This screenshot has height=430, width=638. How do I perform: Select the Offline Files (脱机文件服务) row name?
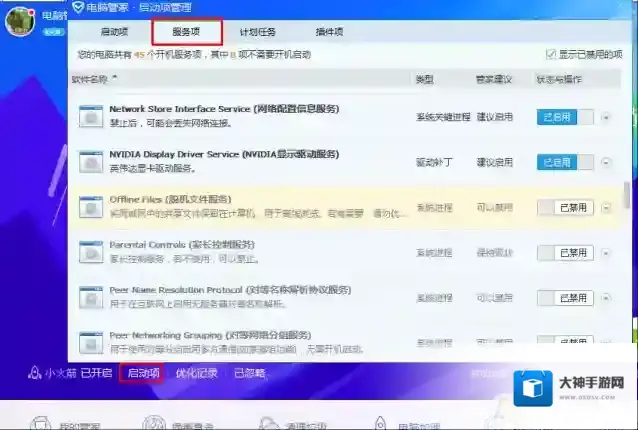tap(170, 199)
